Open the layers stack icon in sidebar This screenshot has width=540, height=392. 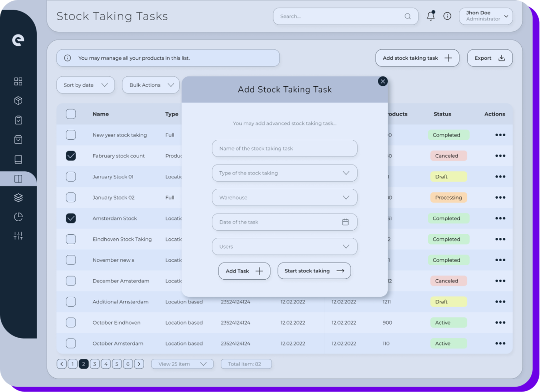click(18, 197)
